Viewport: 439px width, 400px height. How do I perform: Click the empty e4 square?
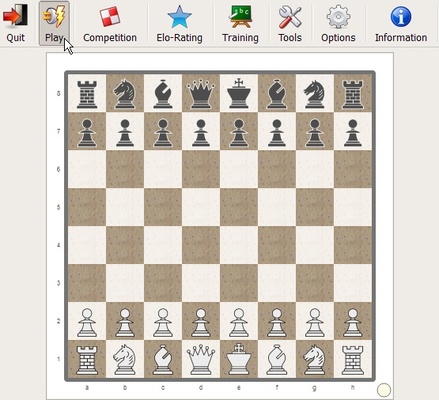pos(239,245)
